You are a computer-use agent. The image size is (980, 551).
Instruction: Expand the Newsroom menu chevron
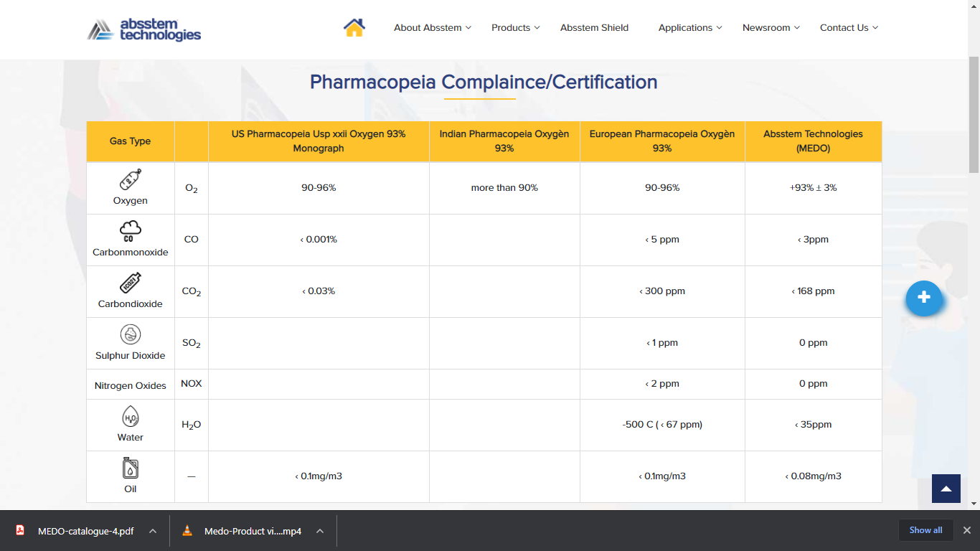point(796,27)
